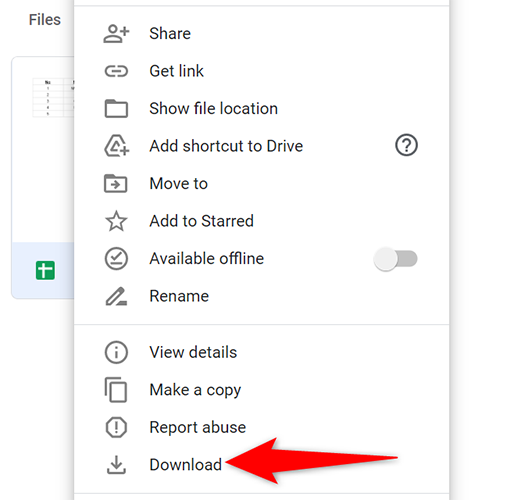514x500 pixels.
Task: Toggle the Available offline switch
Action: pos(395,259)
